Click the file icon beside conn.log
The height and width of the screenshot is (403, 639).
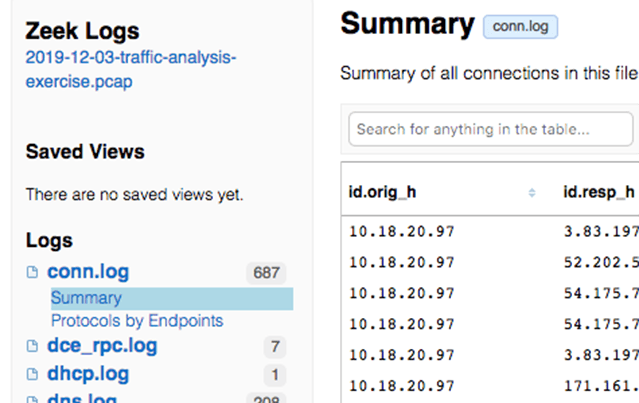click(32, 272)
